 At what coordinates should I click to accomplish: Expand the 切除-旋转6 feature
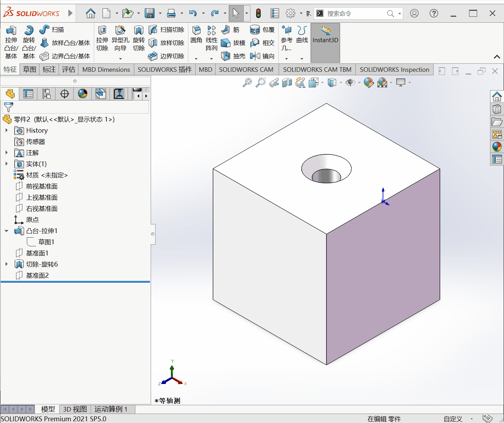6,264
